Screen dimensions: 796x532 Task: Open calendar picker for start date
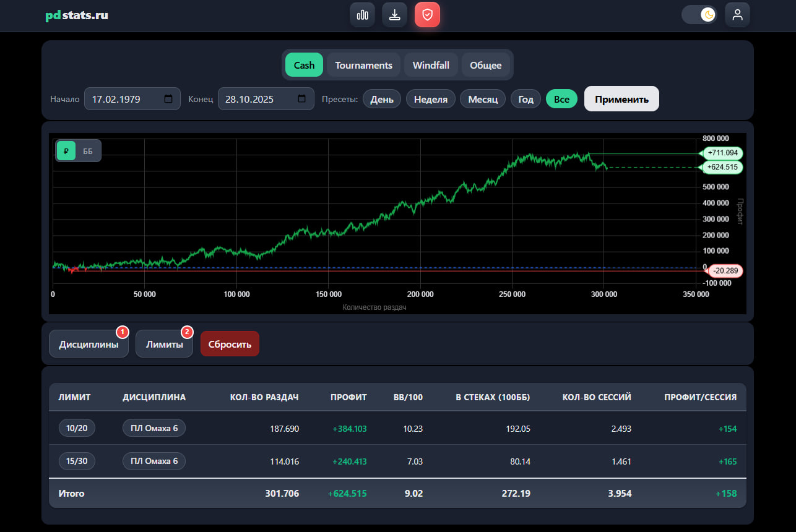(168, 99)
